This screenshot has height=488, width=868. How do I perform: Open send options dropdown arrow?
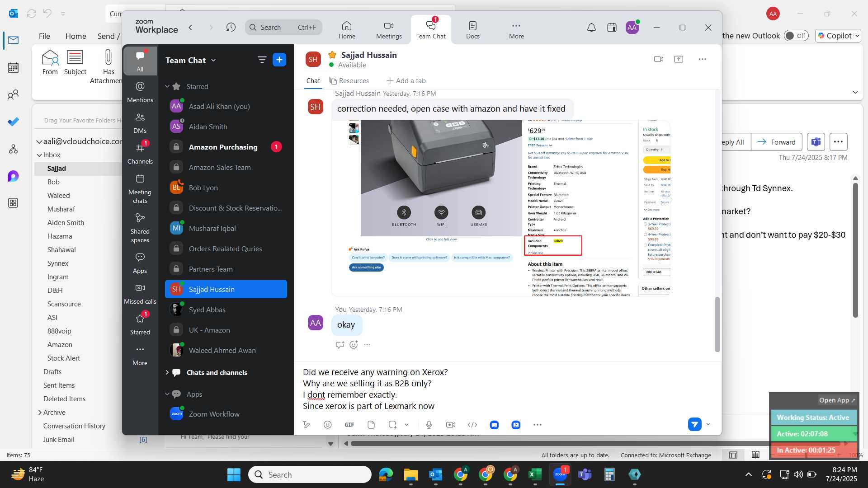pyautogui.click(x=708, y=424)
